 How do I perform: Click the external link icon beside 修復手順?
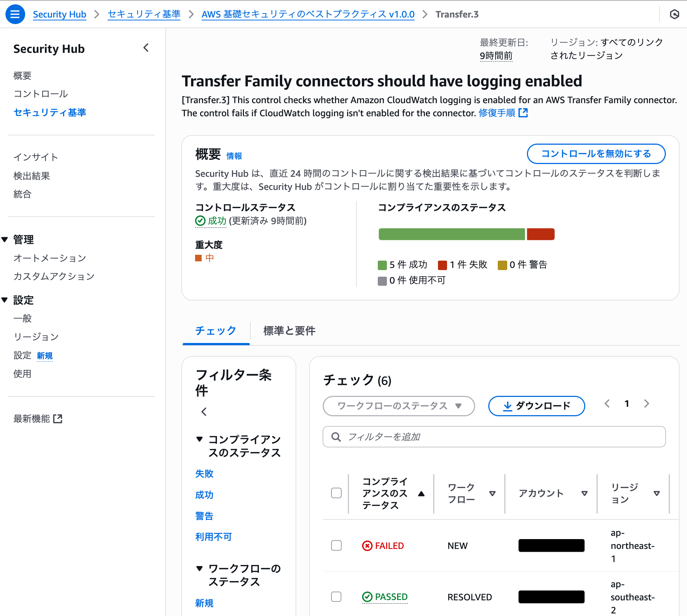coord(523,113)
